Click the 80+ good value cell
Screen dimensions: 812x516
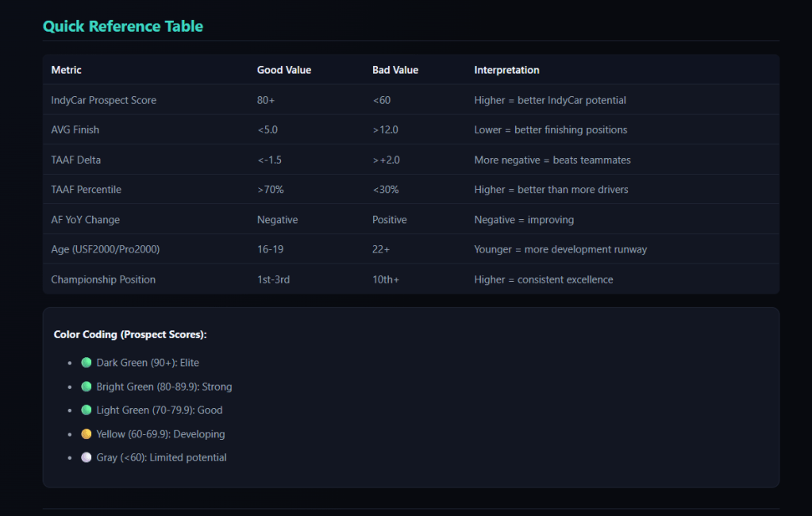point(267,100)
